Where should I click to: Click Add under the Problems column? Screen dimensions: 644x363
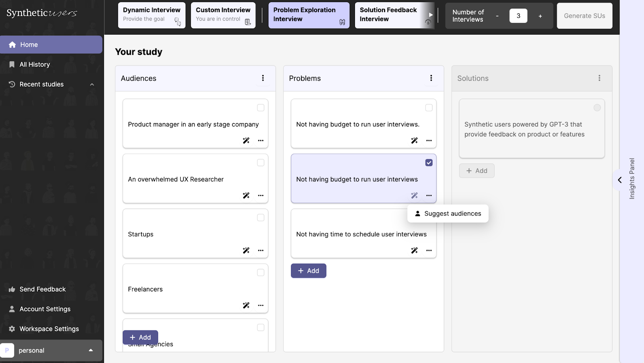point(308,270)
